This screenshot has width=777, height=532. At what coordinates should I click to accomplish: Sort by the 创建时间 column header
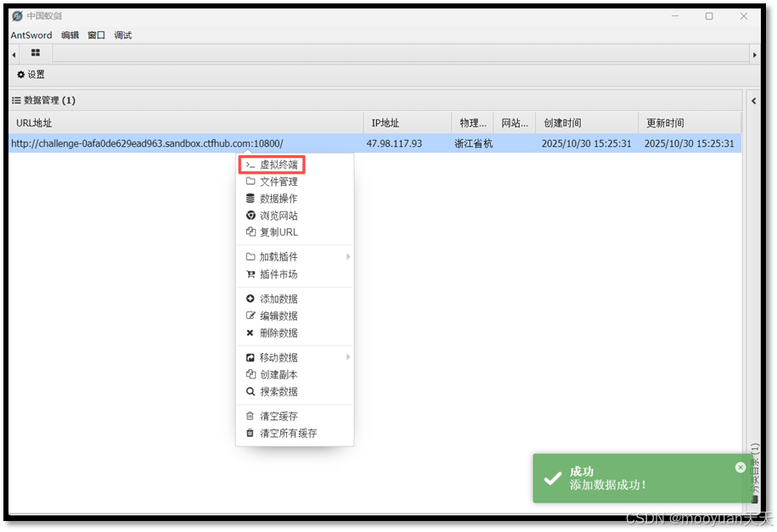[x=587, y=123]
